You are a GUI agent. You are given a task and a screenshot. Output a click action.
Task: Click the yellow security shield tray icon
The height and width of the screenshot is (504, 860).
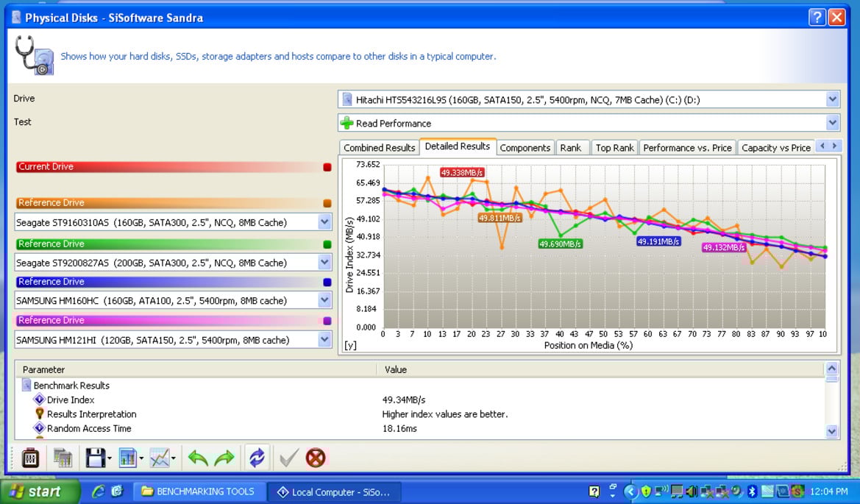coord(647,491)
